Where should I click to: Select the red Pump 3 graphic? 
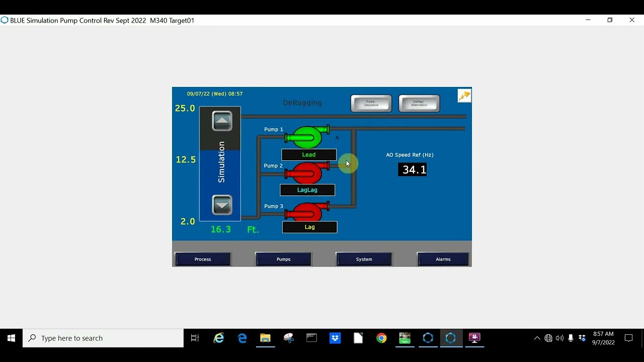[x=307, y=212]
